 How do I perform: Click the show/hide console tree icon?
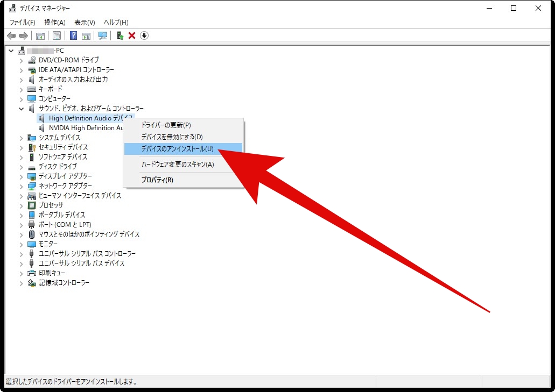pos(40,35)
